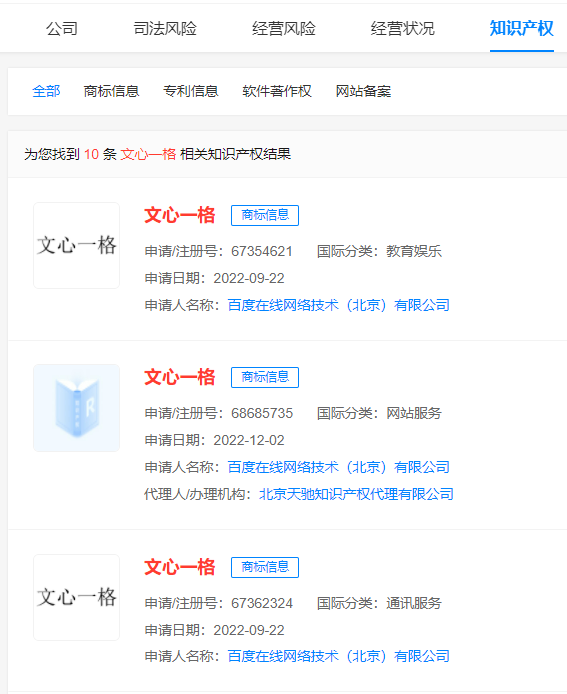Open 文心一格 title for registration 67354621
567x694 pixels.
coord(180,216)
